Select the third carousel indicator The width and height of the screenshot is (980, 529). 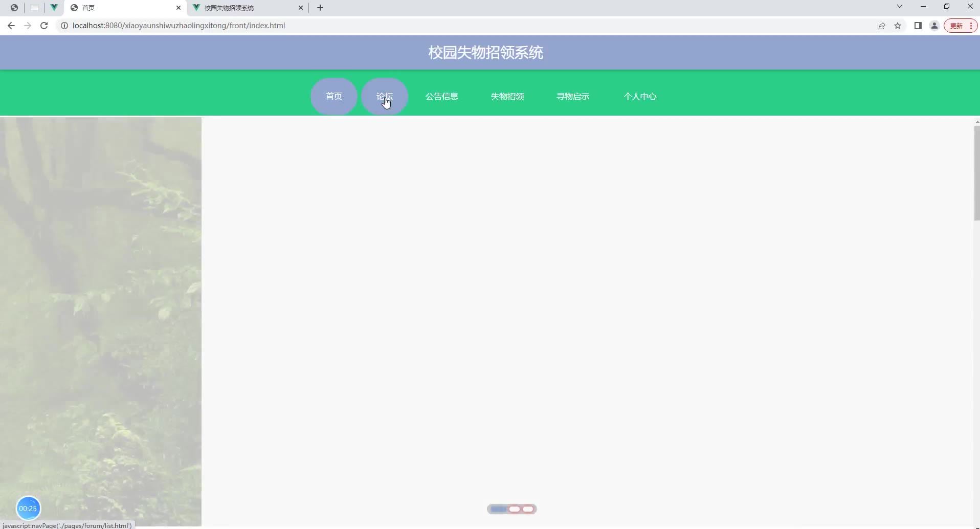click(x=528, y=509)
